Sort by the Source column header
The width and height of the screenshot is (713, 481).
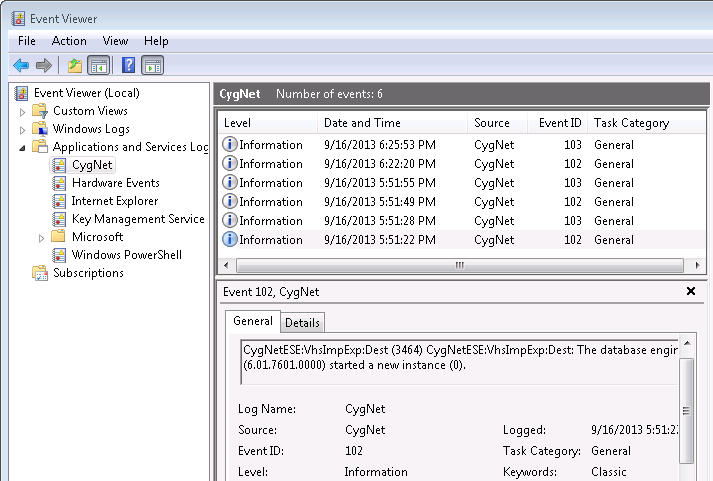pos(497,123)
